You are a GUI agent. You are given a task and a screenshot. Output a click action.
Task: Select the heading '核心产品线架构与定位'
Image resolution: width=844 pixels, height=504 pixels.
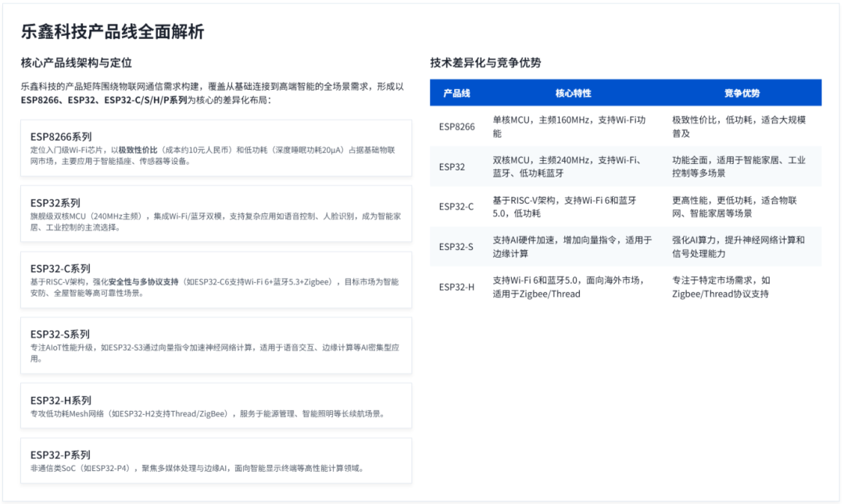coord(77,63)
